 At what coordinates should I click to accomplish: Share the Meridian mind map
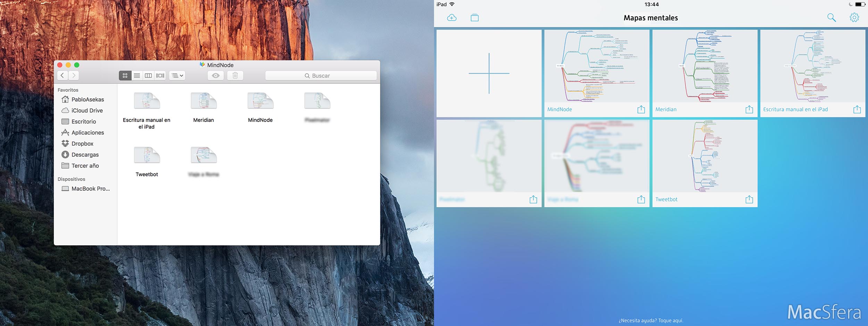pyautogui.click(x=749, y=109)
